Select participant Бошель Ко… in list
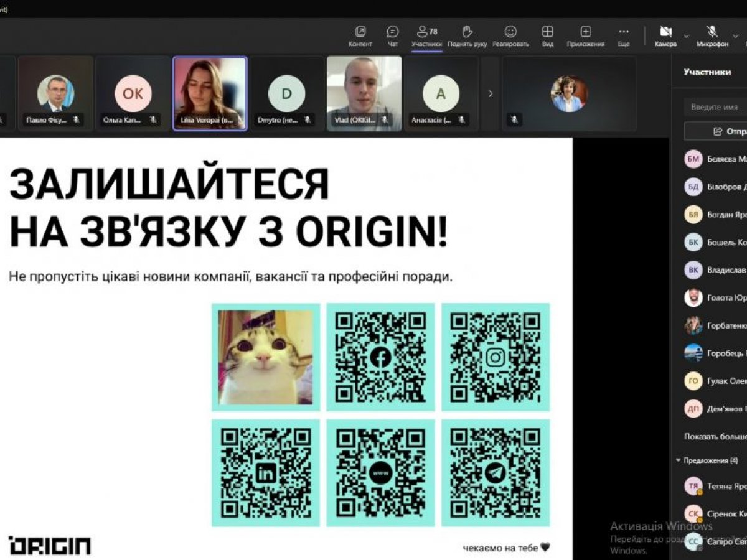The image size is (747, 560). click(x=715, y=242)
